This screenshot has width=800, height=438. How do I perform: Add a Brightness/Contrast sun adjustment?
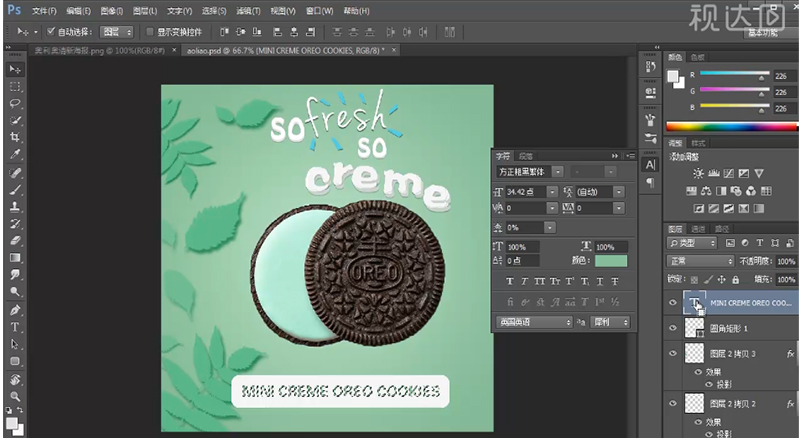click(x=698, y=174)
